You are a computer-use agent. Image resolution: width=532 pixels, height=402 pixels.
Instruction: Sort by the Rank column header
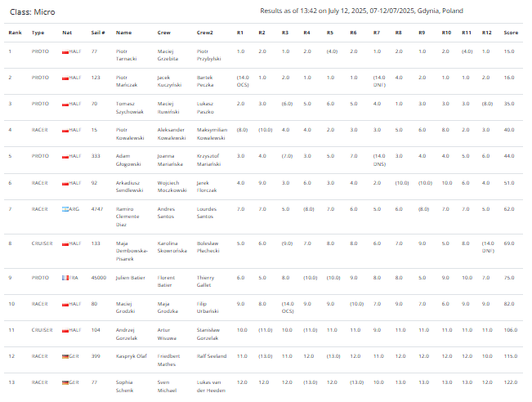tap(15, 33)
